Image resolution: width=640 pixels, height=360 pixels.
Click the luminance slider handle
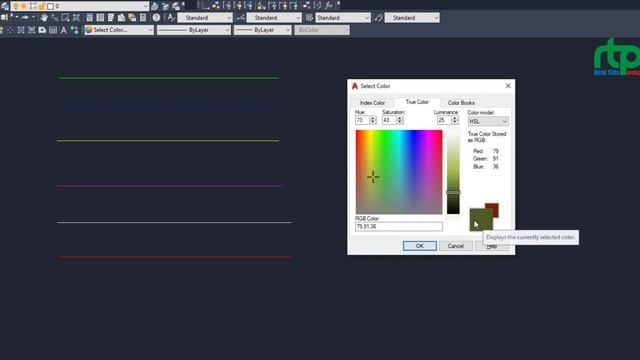point(453,192)
